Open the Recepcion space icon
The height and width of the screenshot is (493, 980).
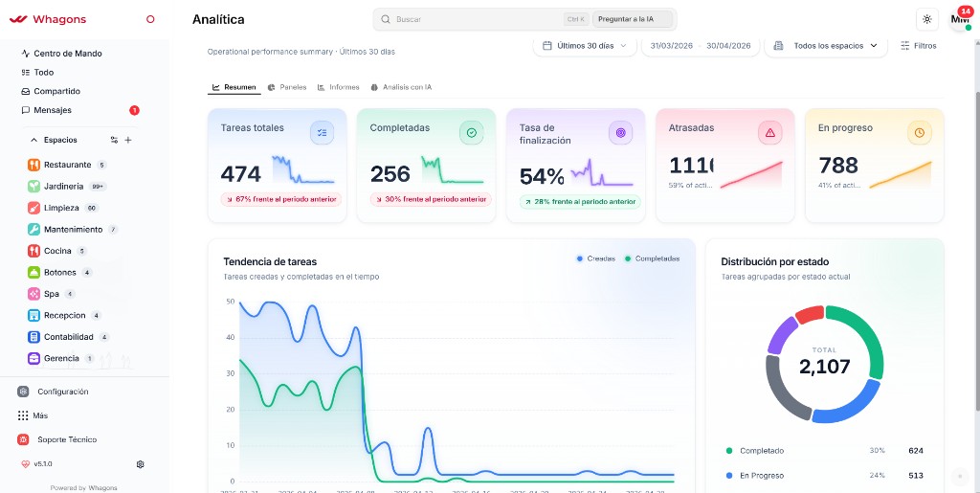tap(33, 316)
